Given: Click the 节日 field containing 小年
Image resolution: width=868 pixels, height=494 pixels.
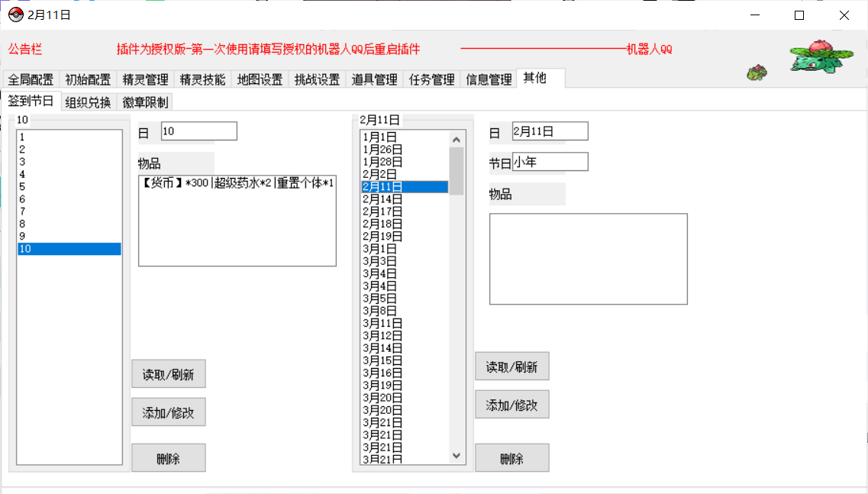Looking at the screenshot, I should click(550, 162).
